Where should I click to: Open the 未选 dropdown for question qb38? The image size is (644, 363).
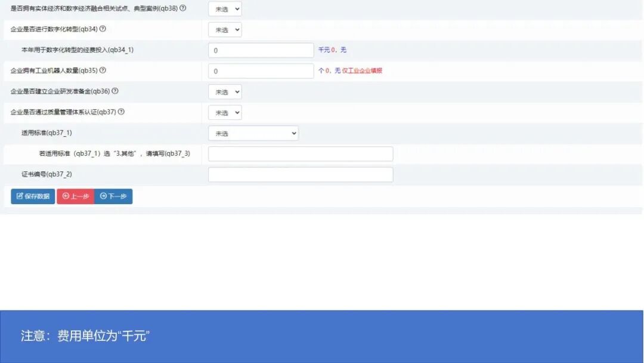pyautogui.click(x=225, y=8)
